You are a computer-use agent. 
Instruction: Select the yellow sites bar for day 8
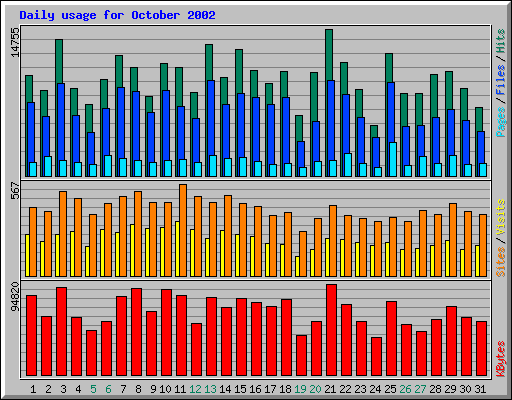point(132,250)
